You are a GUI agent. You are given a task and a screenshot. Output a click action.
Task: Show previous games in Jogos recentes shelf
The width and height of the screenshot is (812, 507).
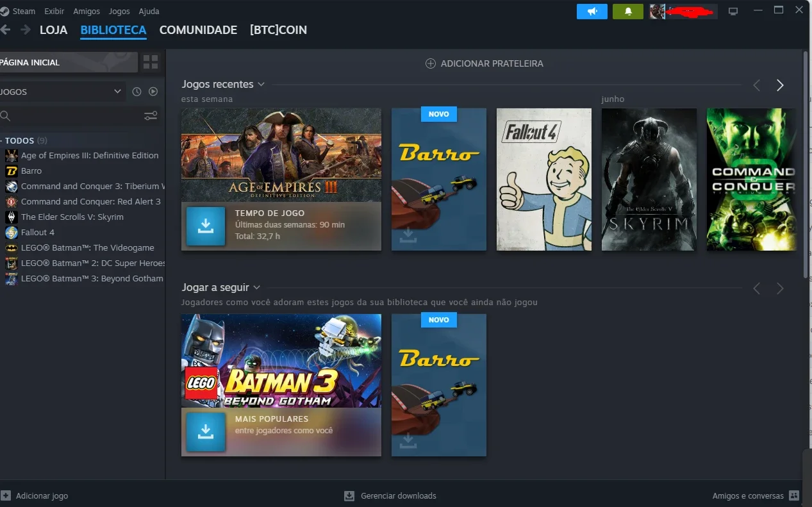coord(757,85)
